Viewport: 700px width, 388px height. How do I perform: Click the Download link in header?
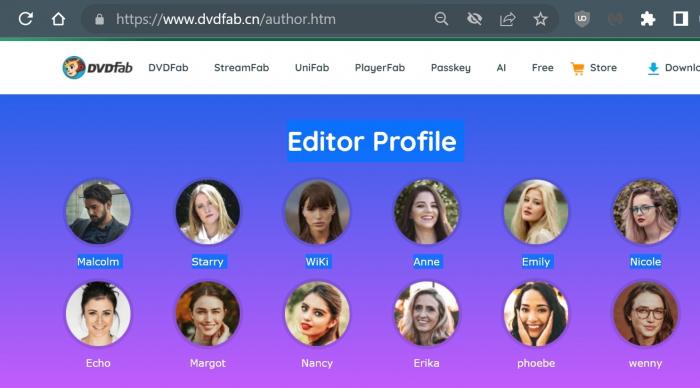coord(673,68)
